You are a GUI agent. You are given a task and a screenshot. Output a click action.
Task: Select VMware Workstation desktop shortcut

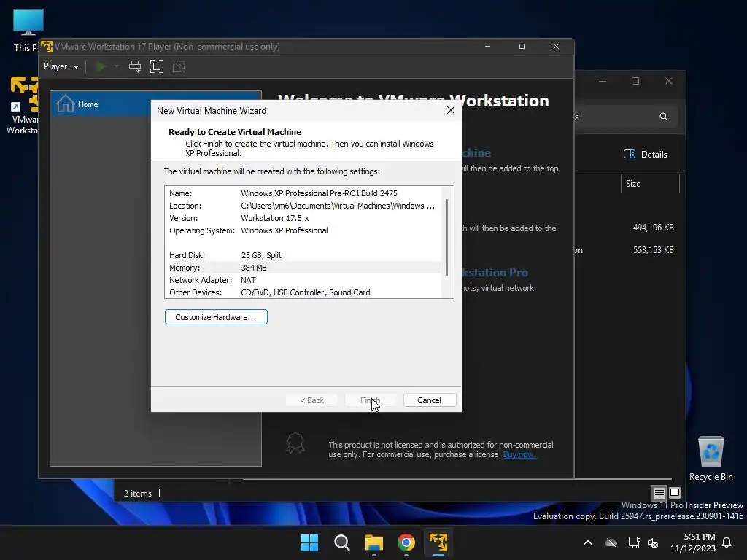[x=23, y=106]
